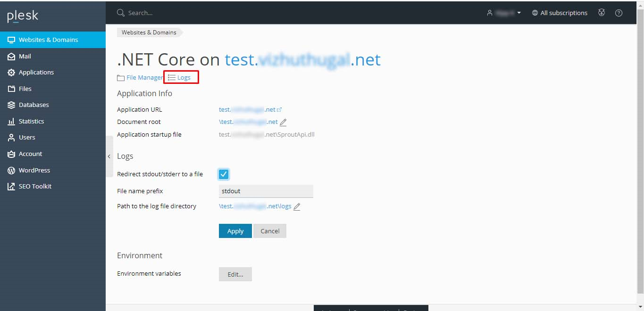Open File Manager link
Screen dimensions: 644x311
point(140,77)
